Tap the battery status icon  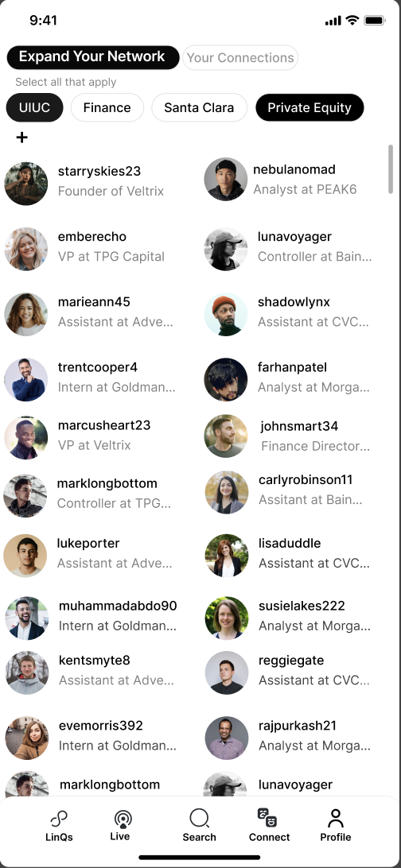tap(375, 21)
